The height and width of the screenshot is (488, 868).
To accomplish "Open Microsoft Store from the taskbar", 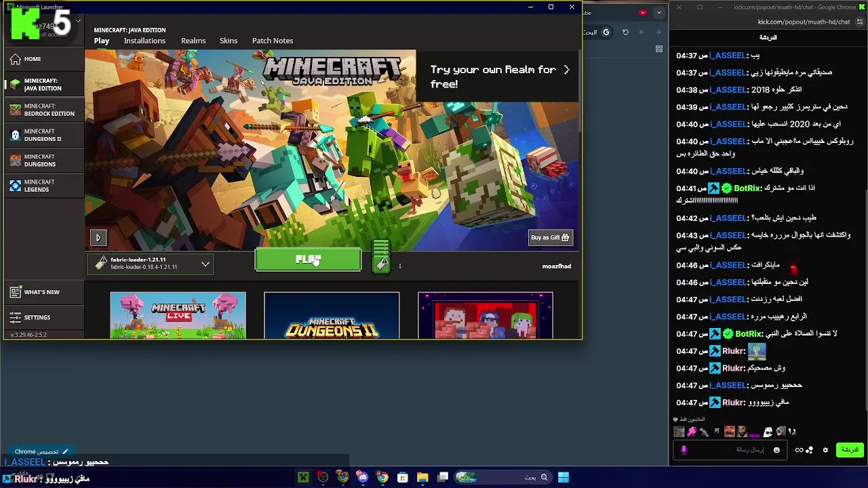I will click(403, 477).
